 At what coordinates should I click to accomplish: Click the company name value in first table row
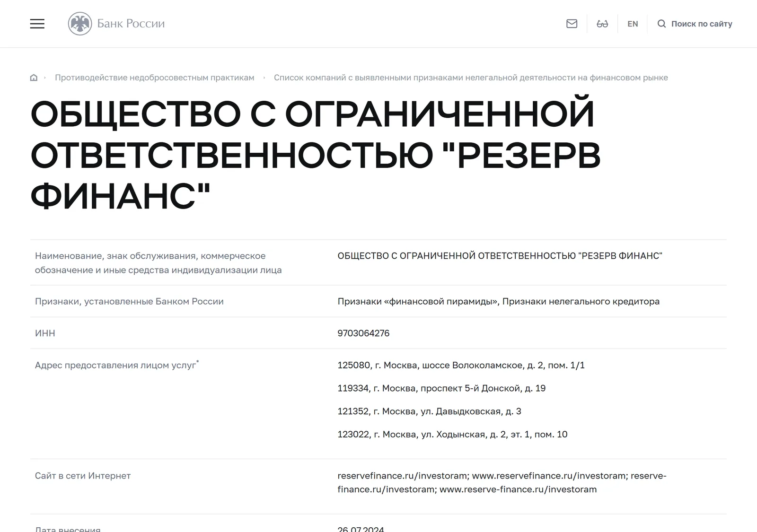pos(500,256)
